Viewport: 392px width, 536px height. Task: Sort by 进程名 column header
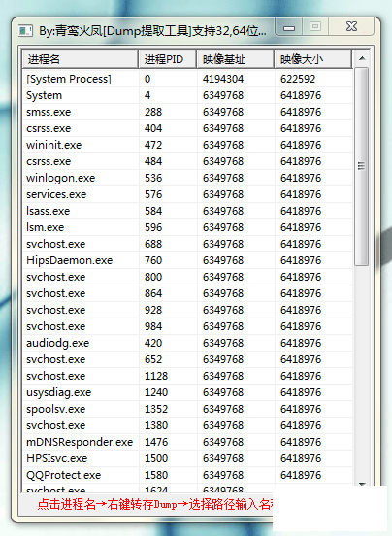pyautogui.click(x=81, y=59)
